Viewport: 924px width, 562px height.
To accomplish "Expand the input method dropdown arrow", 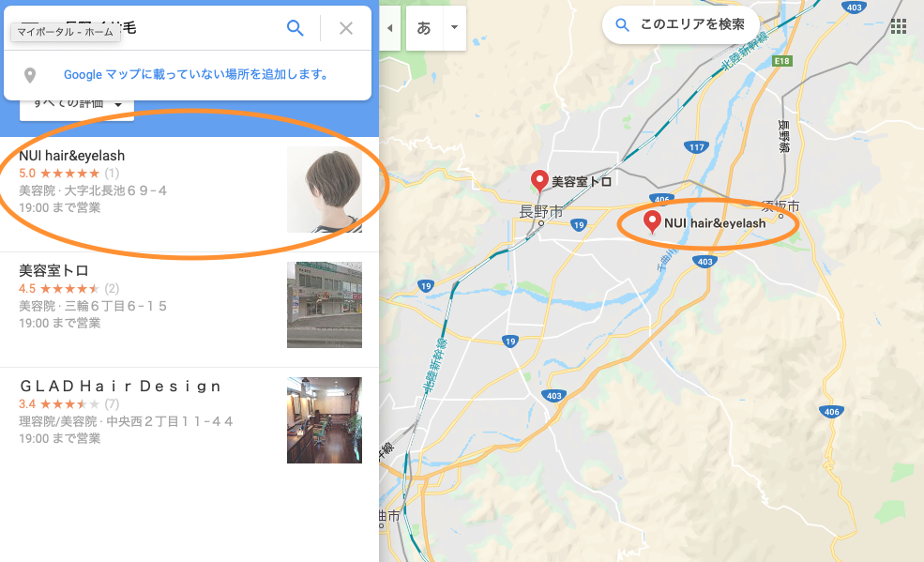I will click(x=454, y=28).
